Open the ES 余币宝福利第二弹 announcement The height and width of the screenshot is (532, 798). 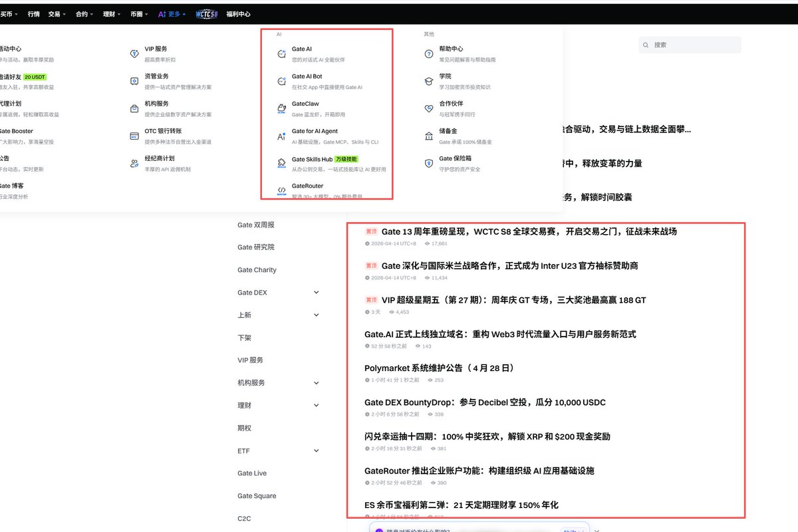(462, 505)
